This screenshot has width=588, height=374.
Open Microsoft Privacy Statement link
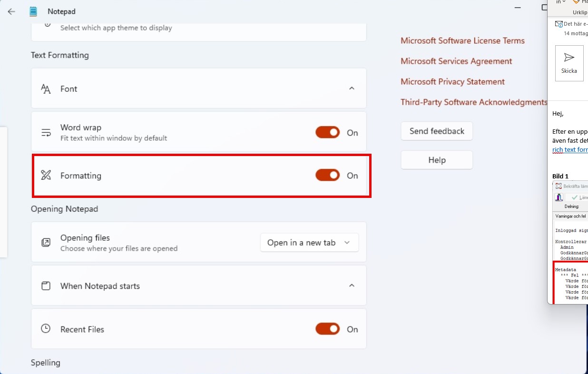pyautogui.click(x=452, y=82)
